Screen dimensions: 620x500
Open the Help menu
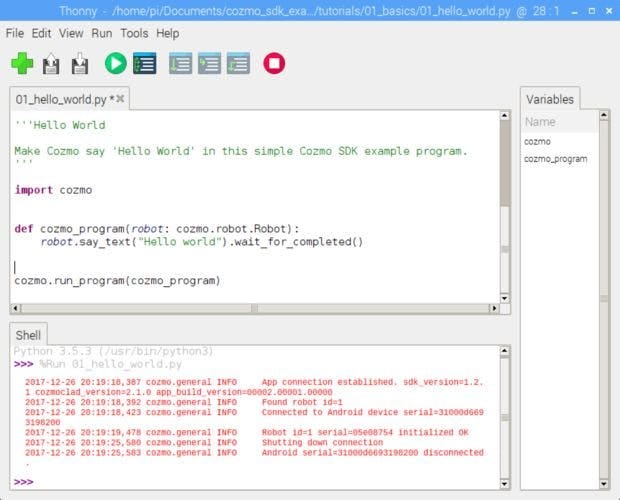click(168, 33)
